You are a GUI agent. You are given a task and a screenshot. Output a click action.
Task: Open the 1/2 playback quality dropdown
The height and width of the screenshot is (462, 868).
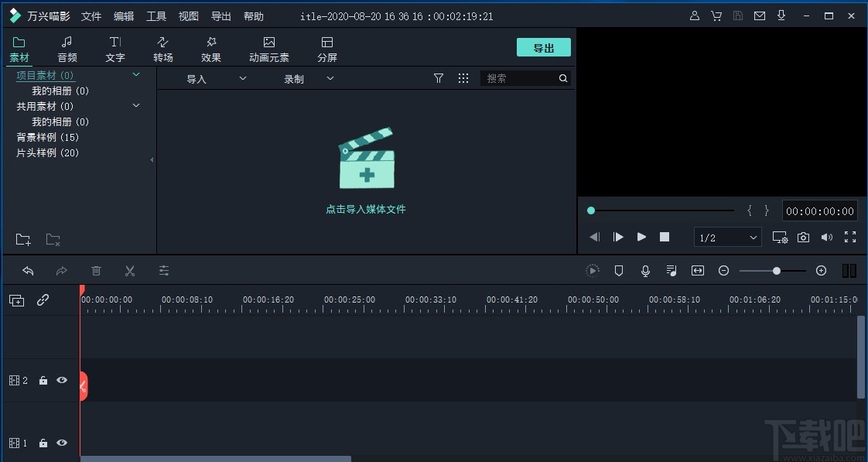click(726, 238)
